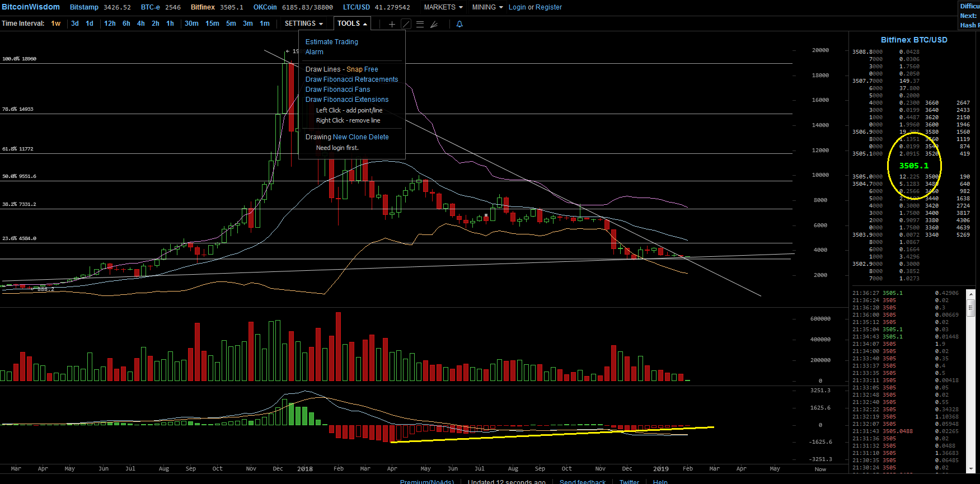Click the 78.6% 14933 Fibonacci level label
980x484 pixels.
pos(18,109)
